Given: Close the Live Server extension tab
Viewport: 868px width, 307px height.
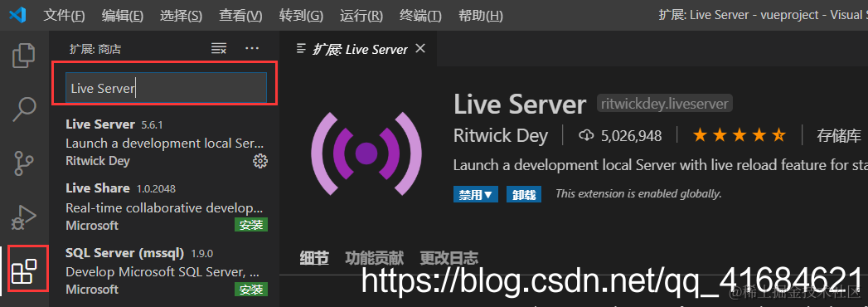Looking at the screenshot, I should [420, 49].
